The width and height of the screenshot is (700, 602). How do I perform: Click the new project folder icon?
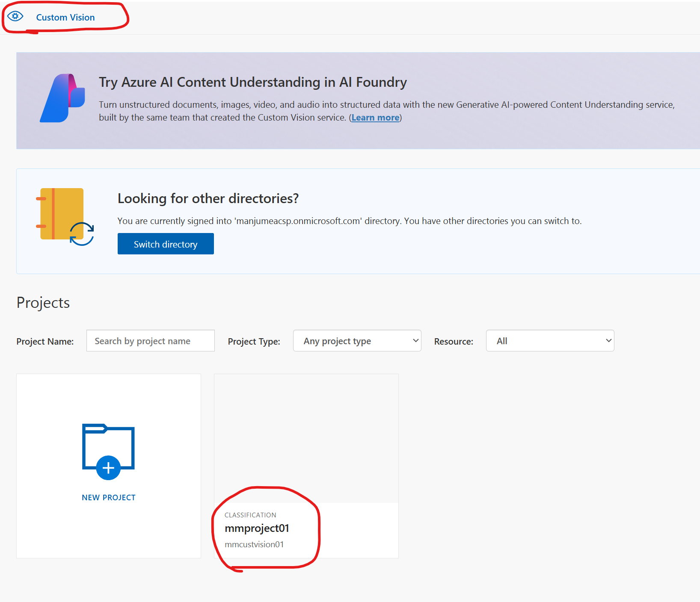(x=108, y=451)
